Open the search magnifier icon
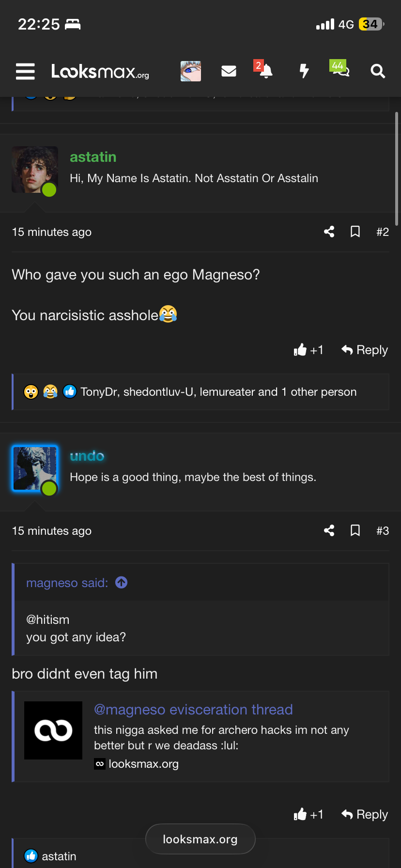Image resolution: width=401 pixels, height=868 pixels. [x=378, y=71]
